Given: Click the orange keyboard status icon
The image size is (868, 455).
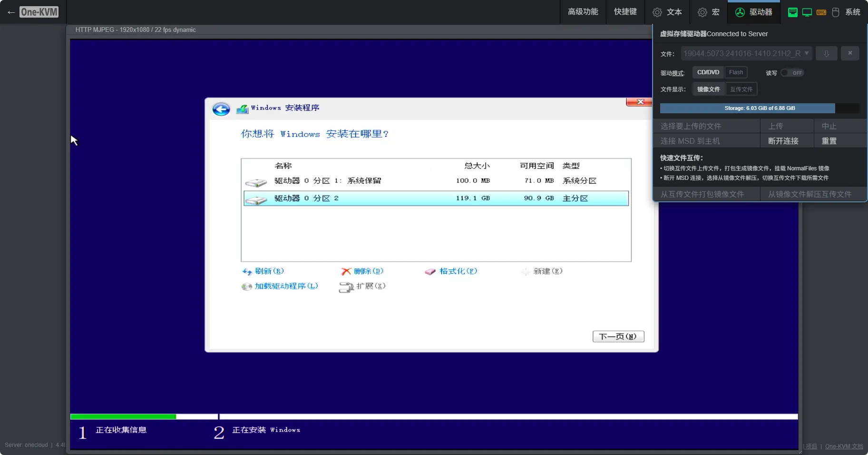Looking at the screenshot, I should point(821,12).
